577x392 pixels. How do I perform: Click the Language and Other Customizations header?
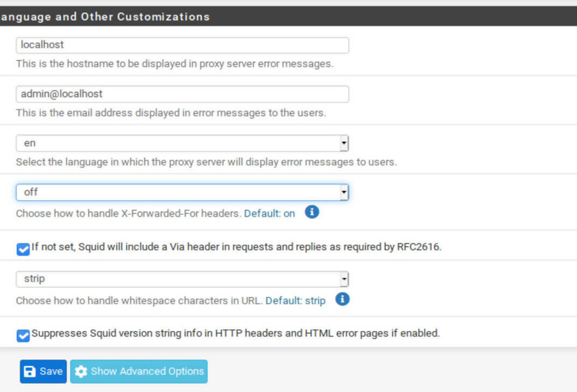[x=105, y=17]
